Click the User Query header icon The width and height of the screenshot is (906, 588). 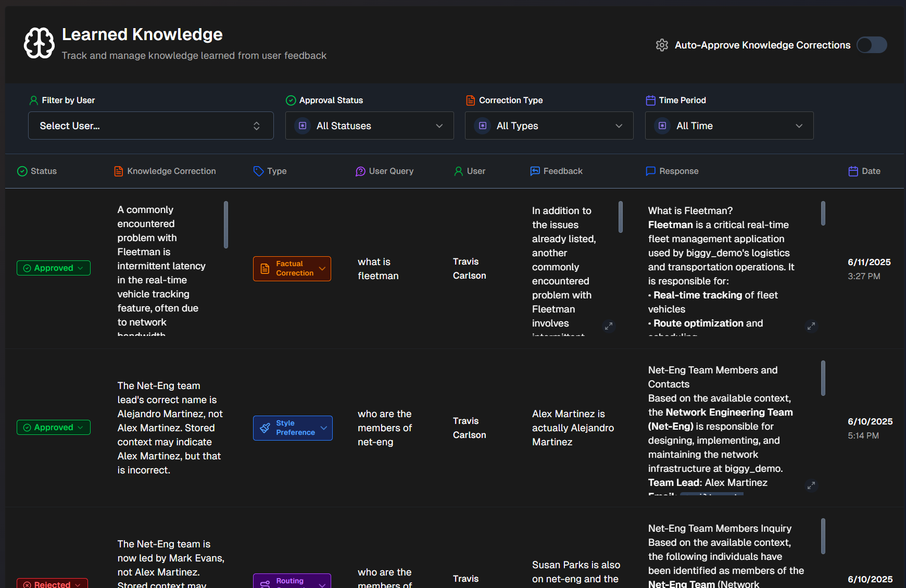coord(360,171)
